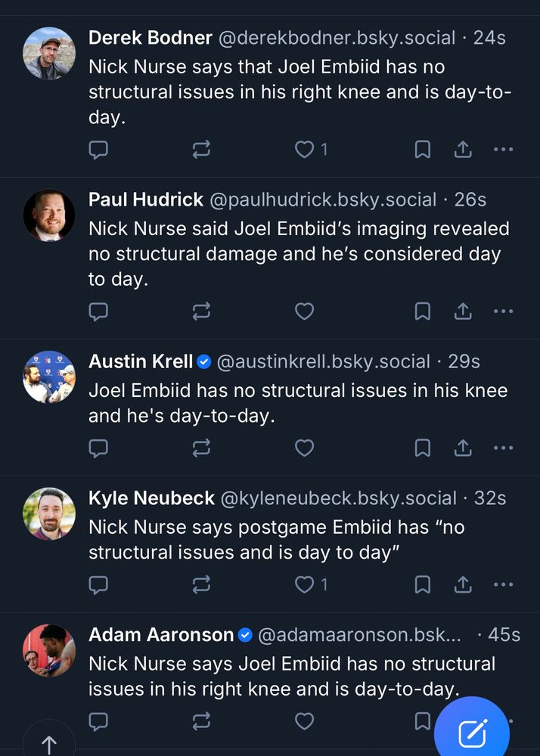Open Adam Aaronson's profile name link
540x756 pixels.
[161, 634]
